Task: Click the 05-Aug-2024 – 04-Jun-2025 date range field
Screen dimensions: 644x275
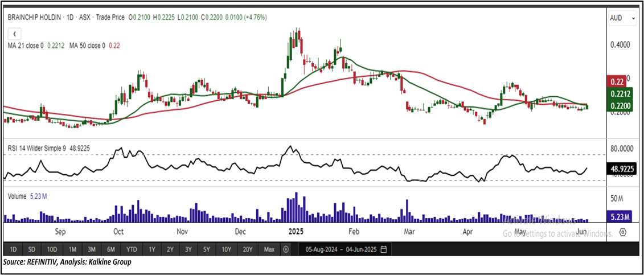Action: coord(345,249)
